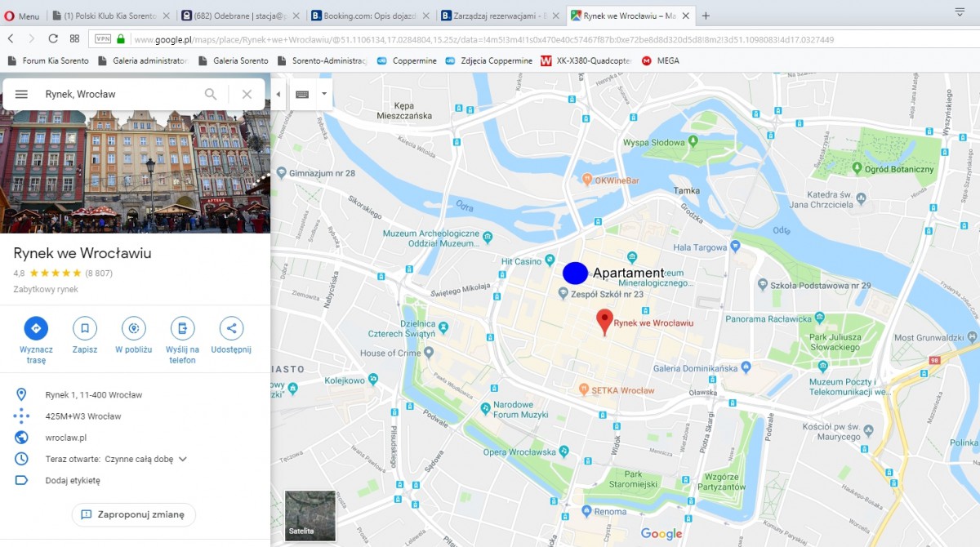
Task: Save the place with Zapisz
Action: tap(85, 328)
